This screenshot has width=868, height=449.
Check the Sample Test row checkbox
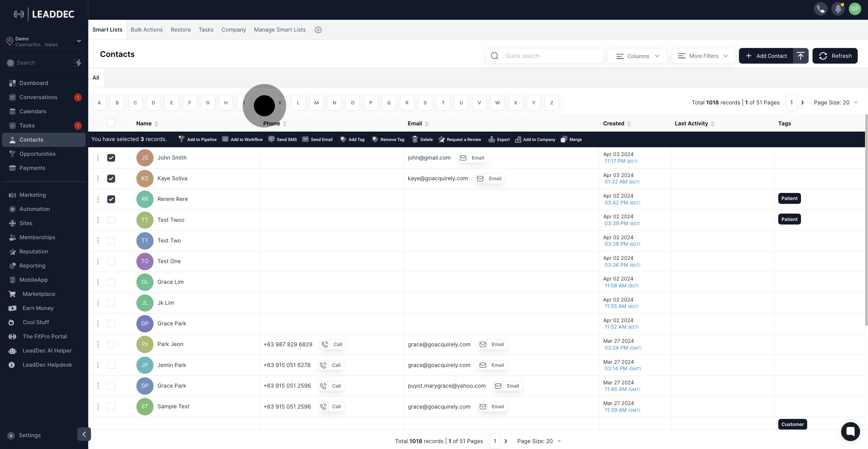point(111,406)
